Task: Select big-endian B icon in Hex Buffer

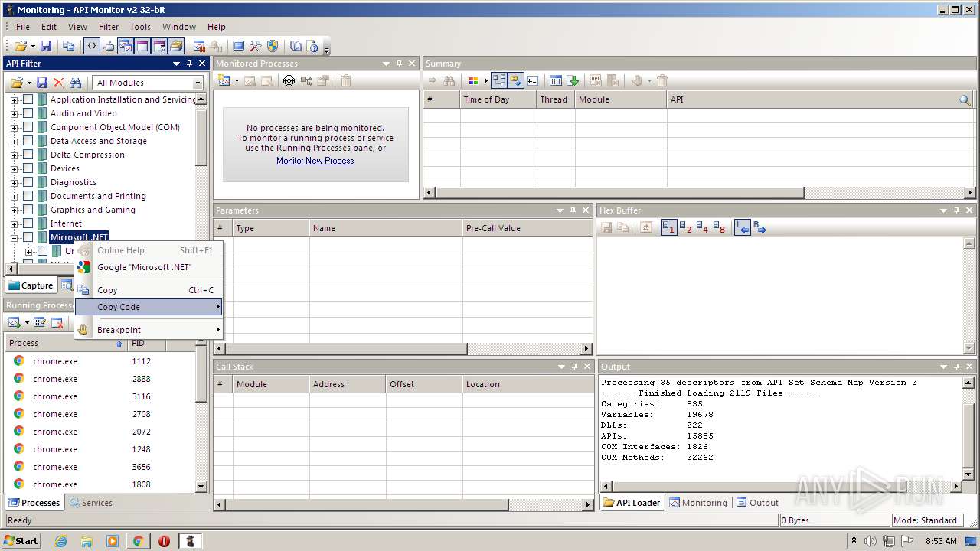Action: click(x=759, y=228)
